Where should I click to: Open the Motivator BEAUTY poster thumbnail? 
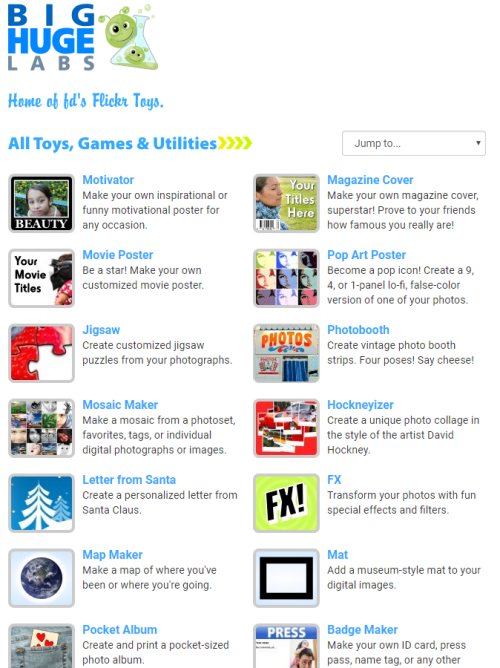[x=41, y=203]
